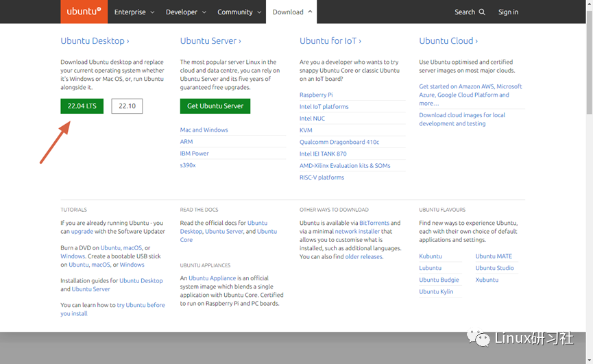Image resolution: width=593 pixels, height=364 pixels.
Task: Open the KVM link
Action: pyautogui.click(x=306, y=130)
